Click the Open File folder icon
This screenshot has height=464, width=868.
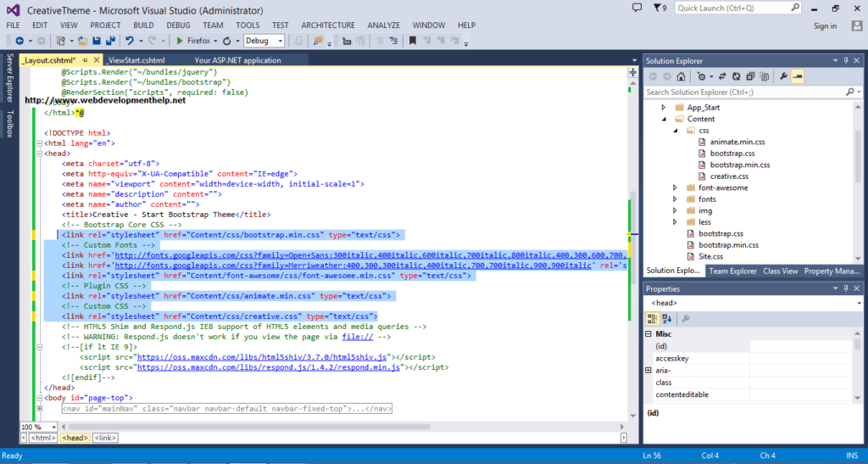[x=82, y=41]
